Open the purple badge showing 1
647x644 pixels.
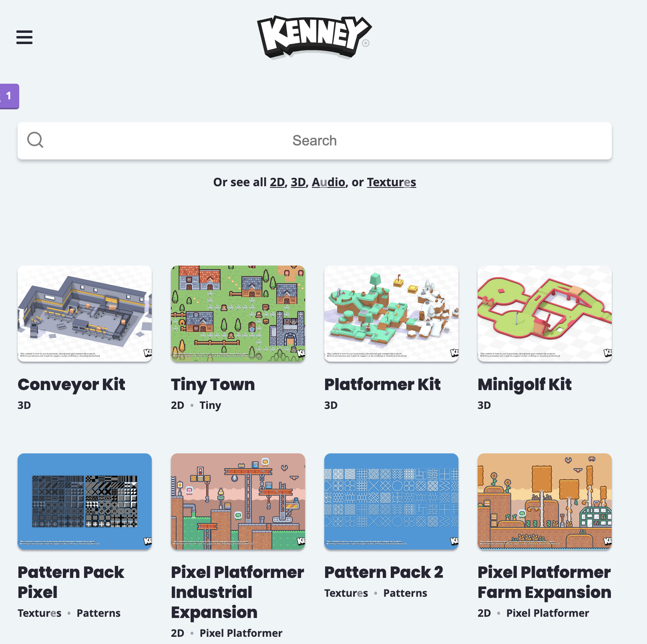point(9,96)
